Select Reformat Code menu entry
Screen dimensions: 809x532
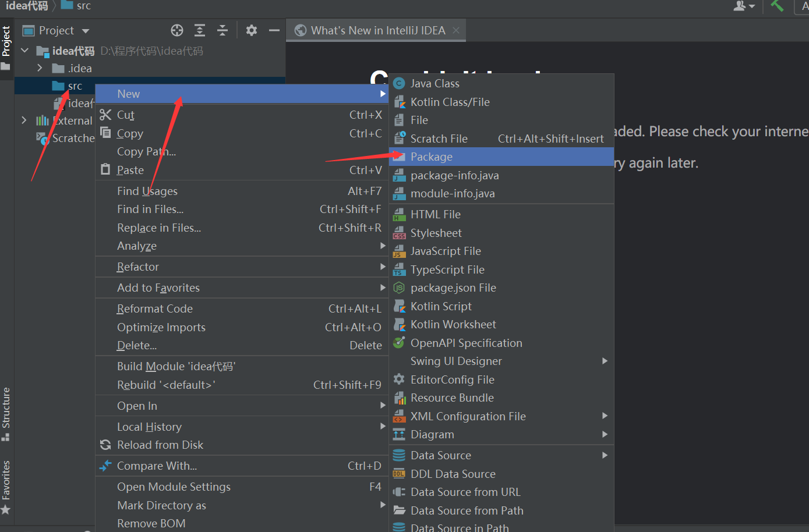[x=242, y=308]
